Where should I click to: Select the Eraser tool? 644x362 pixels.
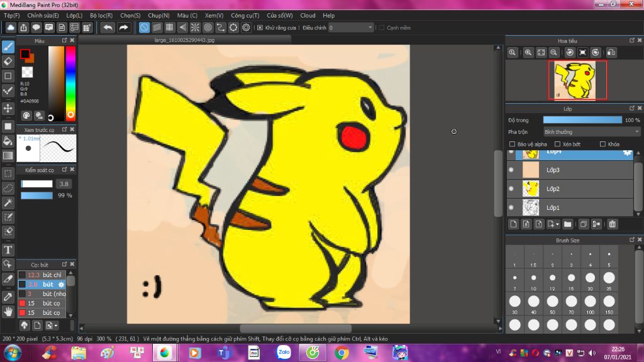point(8,62)
